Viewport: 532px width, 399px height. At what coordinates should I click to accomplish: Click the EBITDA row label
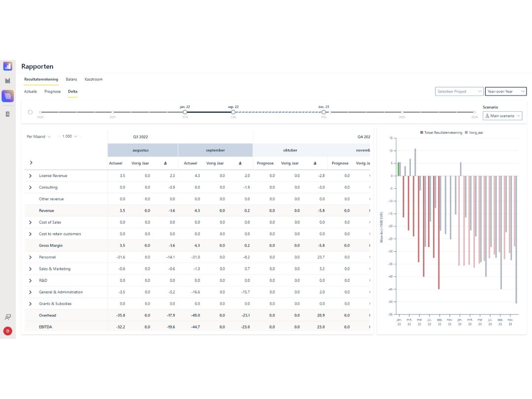click(x=45, y=327)
